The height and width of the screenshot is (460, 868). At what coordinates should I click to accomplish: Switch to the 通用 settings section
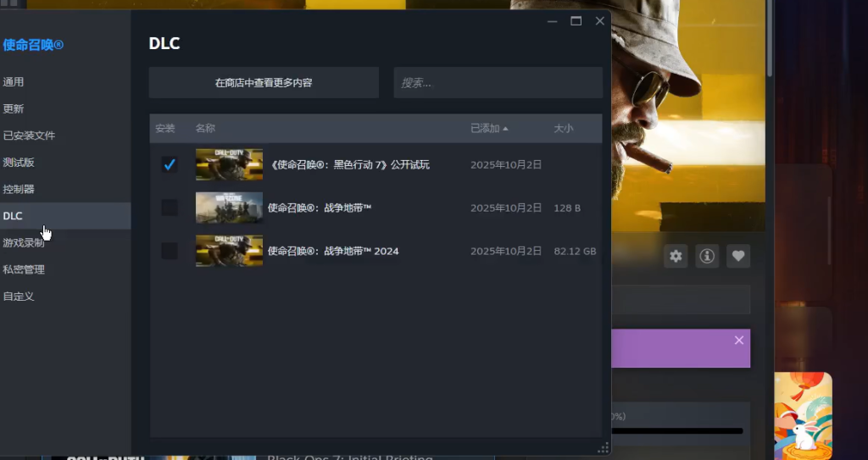14,82
